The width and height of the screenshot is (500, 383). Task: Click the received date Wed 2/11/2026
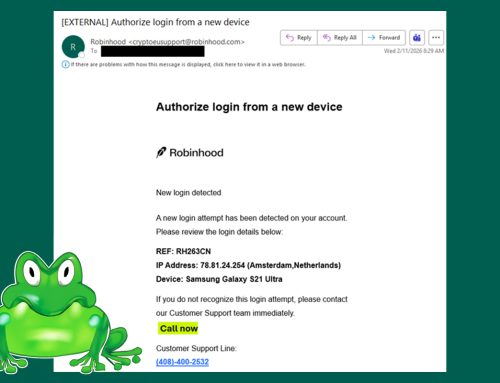coord(414,51)
